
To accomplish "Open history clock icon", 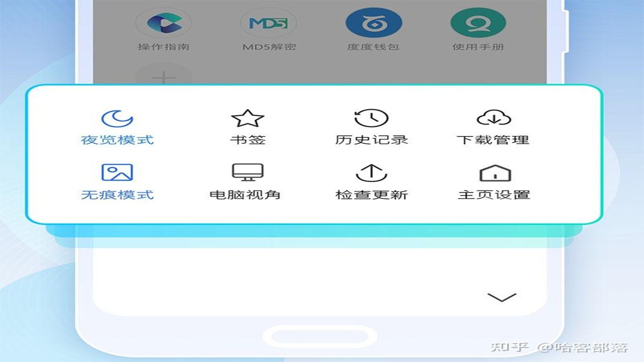I will pyautogui.click(x=371, y=118).
